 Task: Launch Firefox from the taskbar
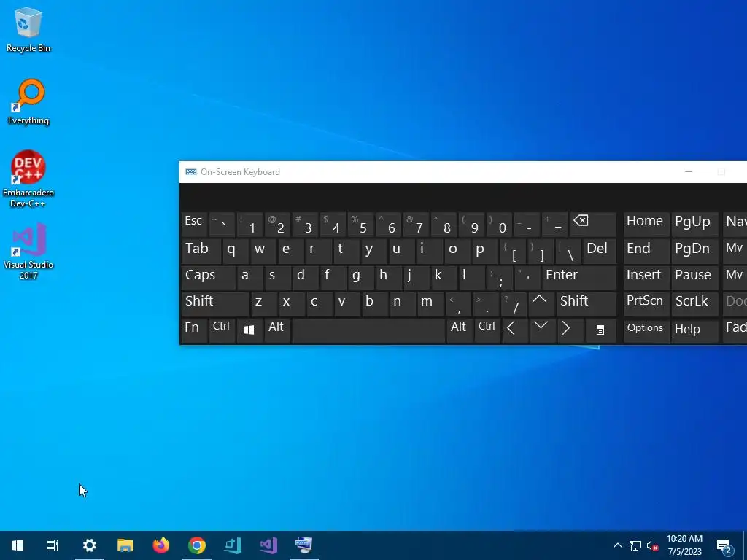point(161,545)
